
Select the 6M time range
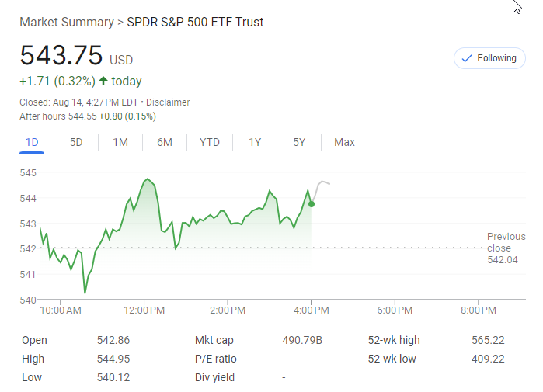pyautogui.click(x=164, y=142)
